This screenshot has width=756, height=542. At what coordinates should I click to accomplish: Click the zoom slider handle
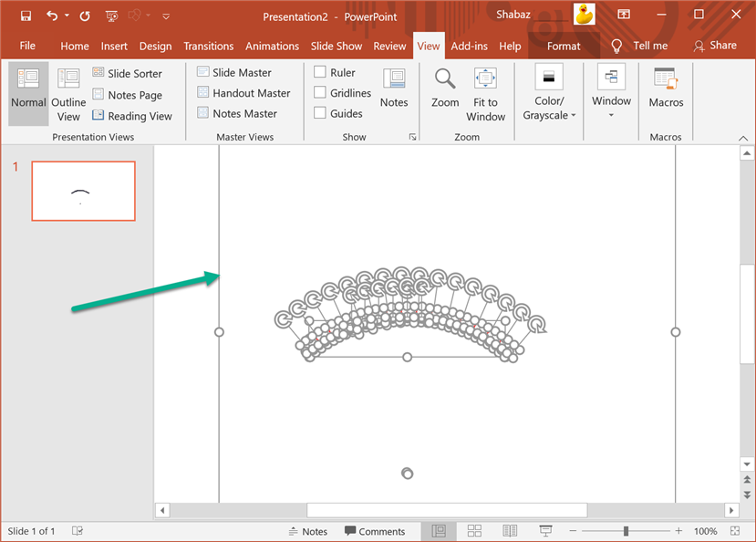coord(626,531)
